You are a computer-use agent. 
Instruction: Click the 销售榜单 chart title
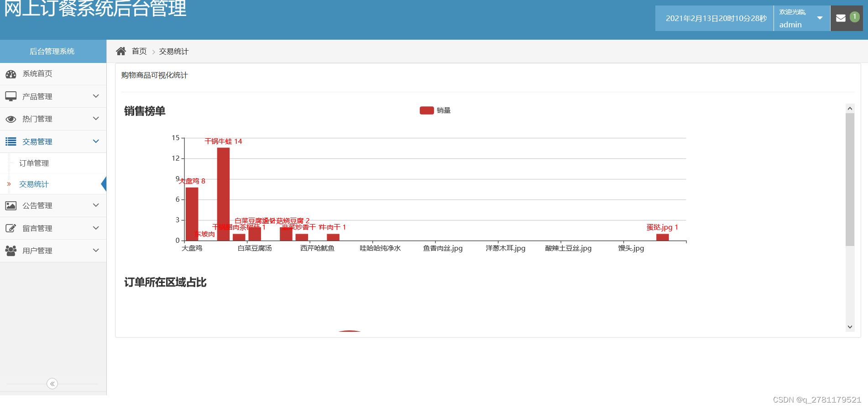(145, 111)
